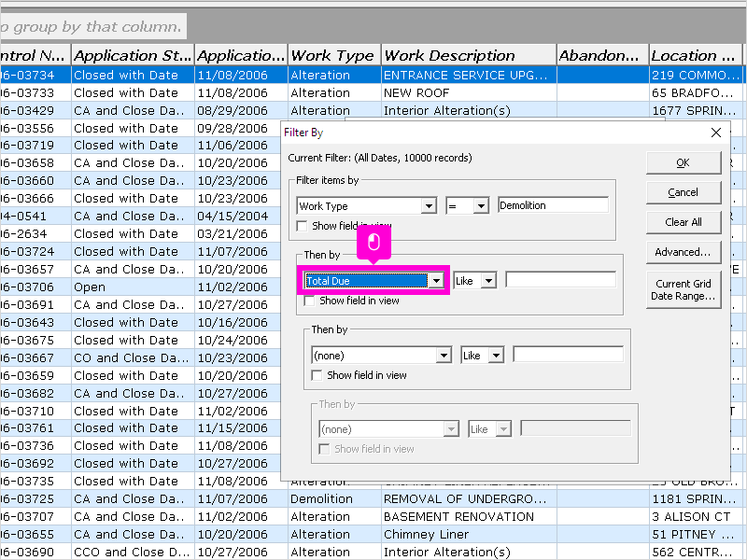Click the 65 BRADFO... location cell
This screenshot has height=560, width=747.
point(696,92)
